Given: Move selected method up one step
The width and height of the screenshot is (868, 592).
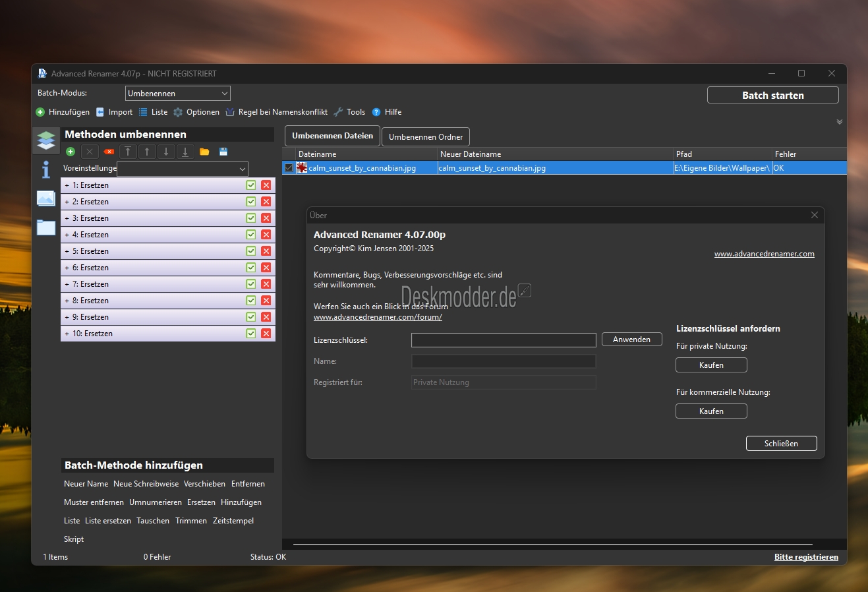Looking at the screenshot, I should 147,152.
